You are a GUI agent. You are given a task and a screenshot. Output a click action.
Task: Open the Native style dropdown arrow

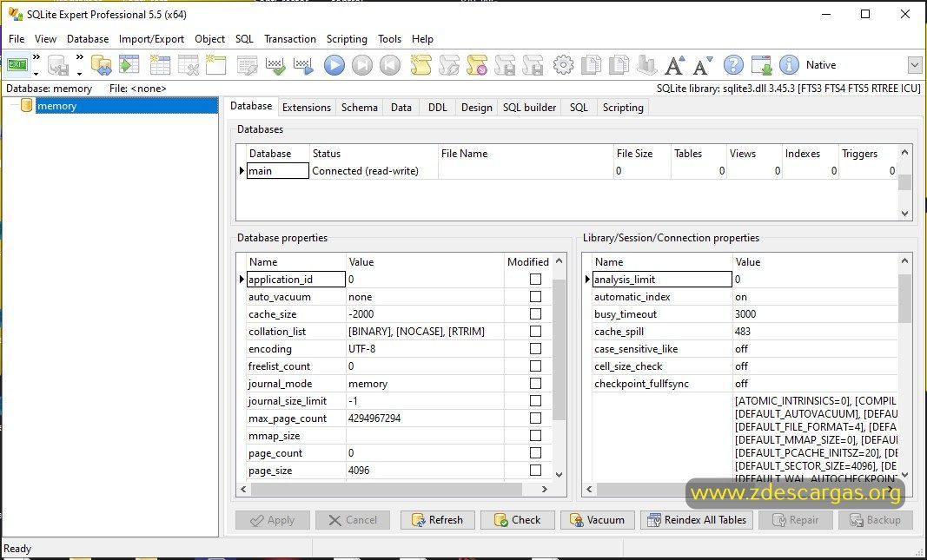tap(915, 65)
